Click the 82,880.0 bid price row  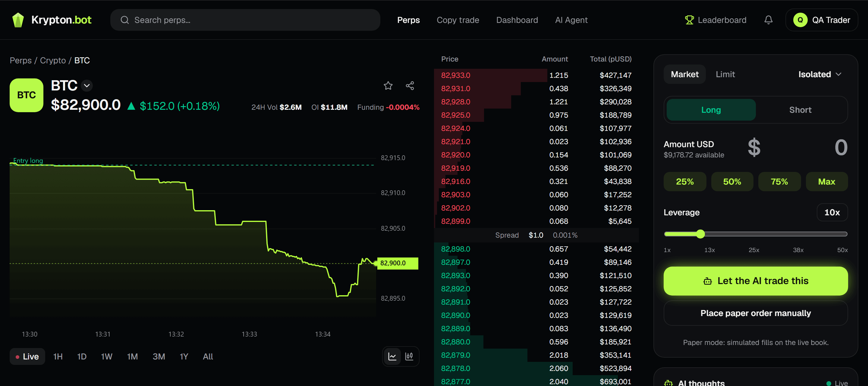click(x=536, y=342)
